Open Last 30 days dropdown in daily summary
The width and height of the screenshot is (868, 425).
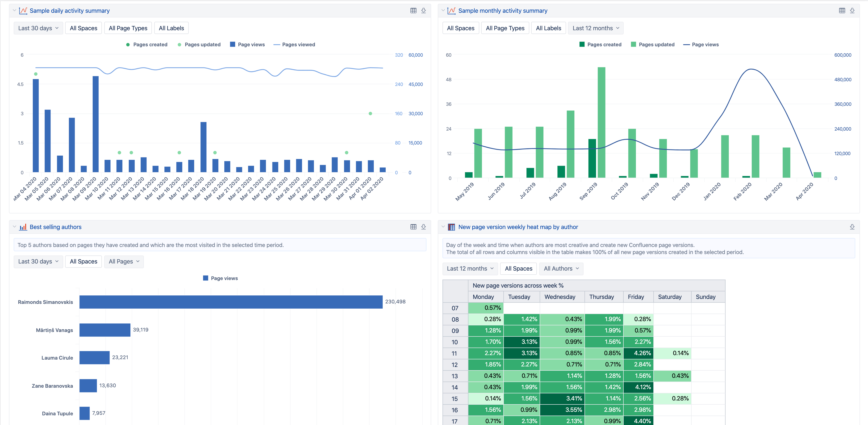coord(38,28)
